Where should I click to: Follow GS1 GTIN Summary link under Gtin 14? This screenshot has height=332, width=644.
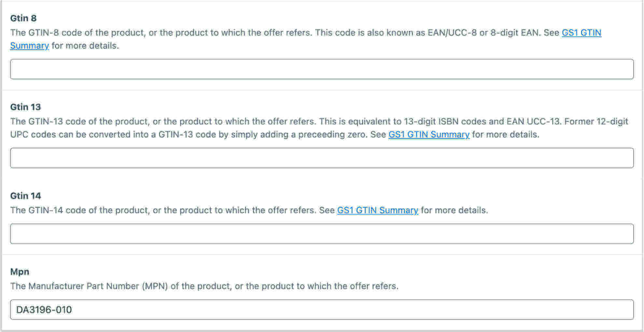pyautogui.click(x=378, y=210)
